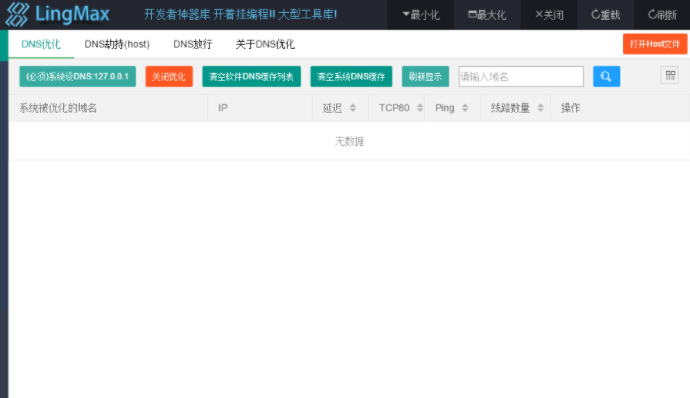690x398 pixels.
Task: Click the 刷新显示 button
Action: [425, 77]
